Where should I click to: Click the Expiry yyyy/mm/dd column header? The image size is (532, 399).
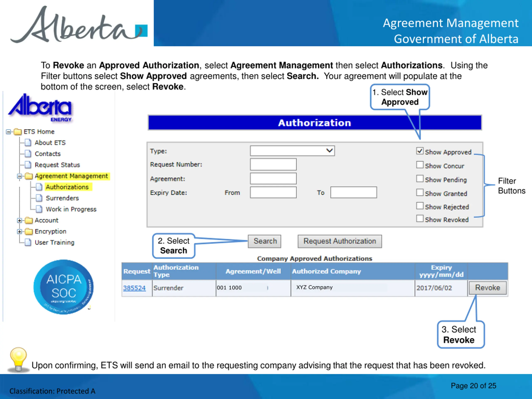coord(441,271)
